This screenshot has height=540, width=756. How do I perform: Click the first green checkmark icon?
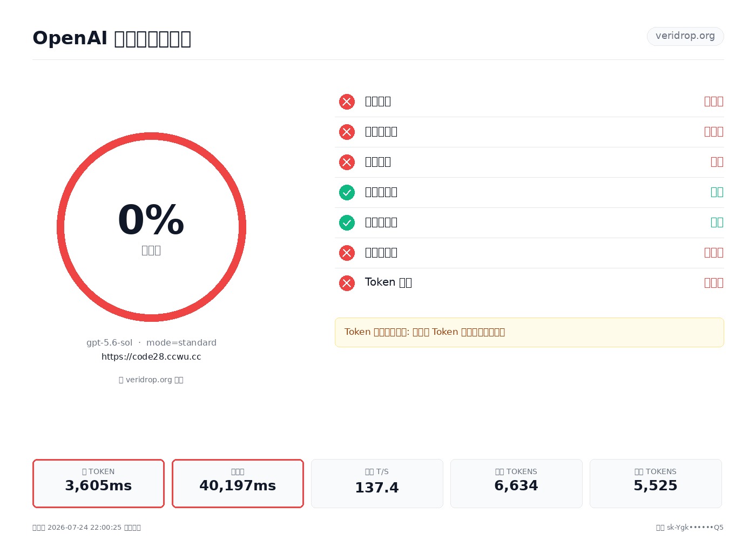347,192
